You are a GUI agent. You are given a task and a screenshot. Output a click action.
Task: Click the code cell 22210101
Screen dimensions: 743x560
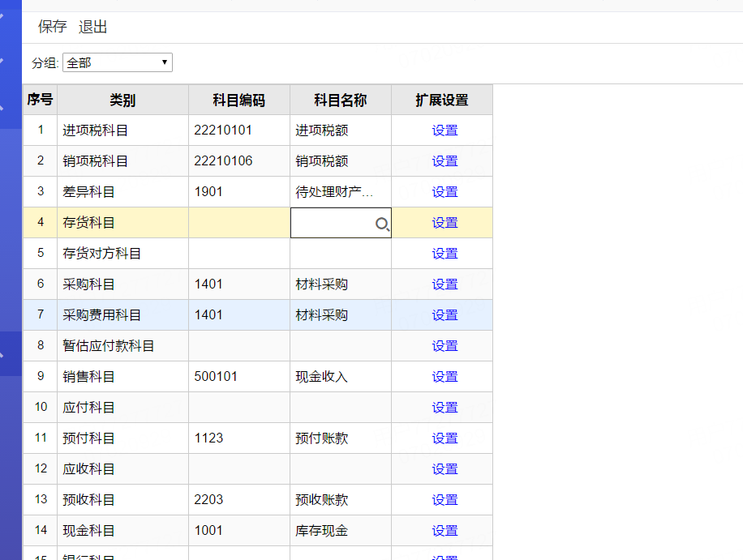(239, 130)
